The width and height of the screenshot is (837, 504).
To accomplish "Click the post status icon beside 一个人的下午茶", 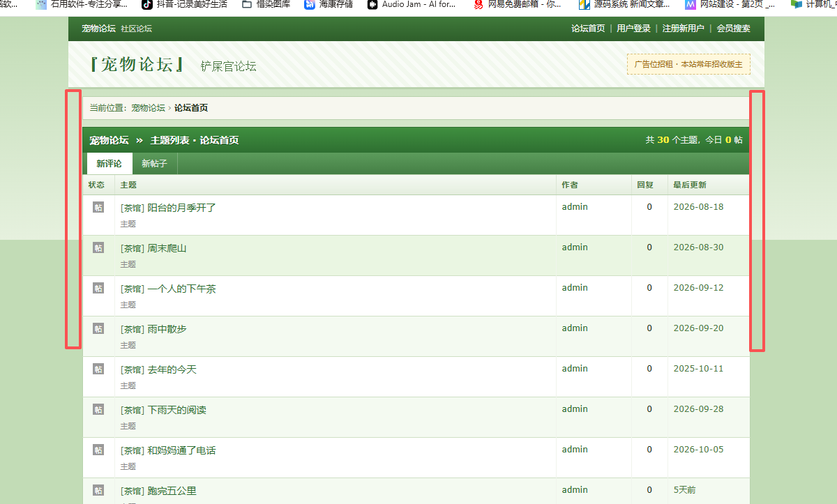I will pos(98,288).
